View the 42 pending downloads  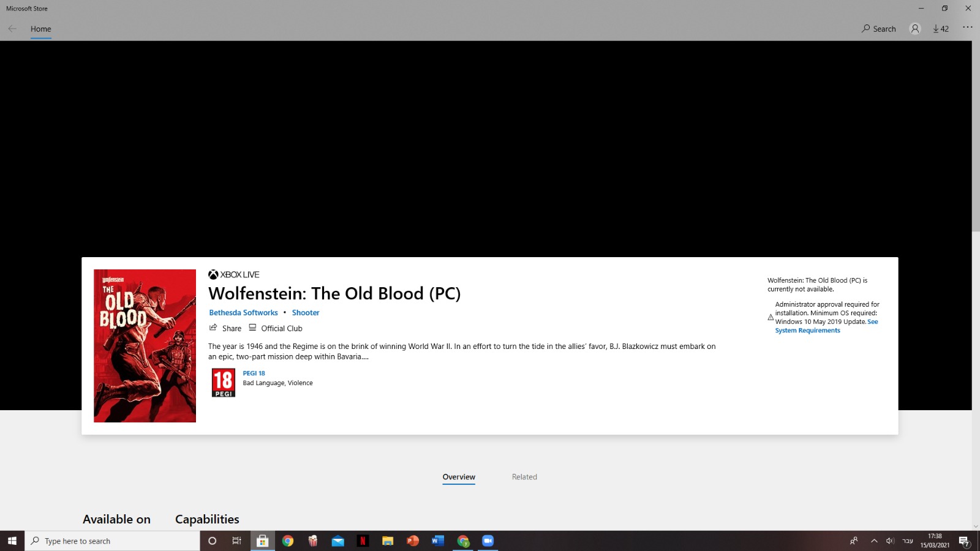coord(941,29)
